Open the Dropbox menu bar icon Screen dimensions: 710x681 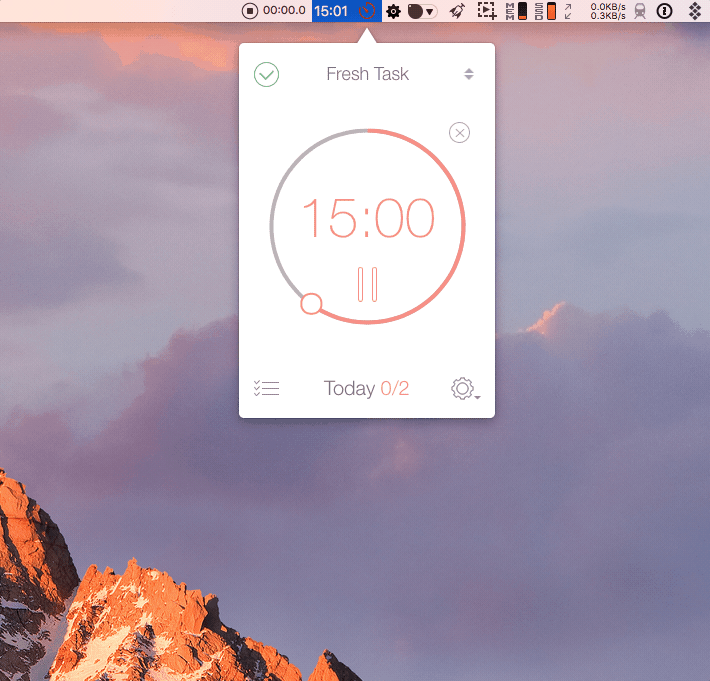point(695,11)
